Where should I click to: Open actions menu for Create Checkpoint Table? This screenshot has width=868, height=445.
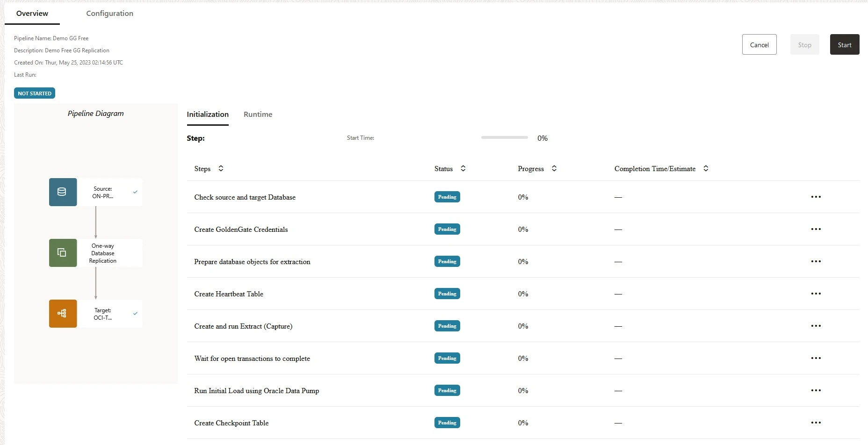pyautogui.click(x=816, y=423)
